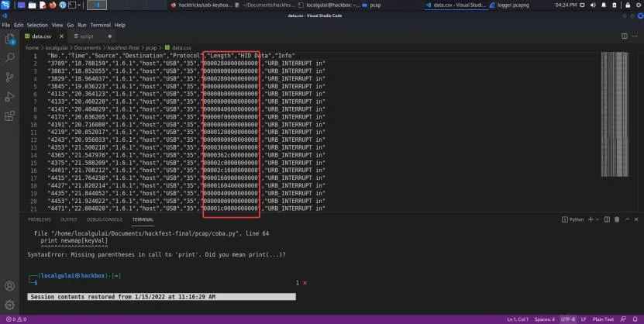Viewport: 644px width, 324px height.
Task: Open the Accounts icon in activity bar
Action: [9, 285]
